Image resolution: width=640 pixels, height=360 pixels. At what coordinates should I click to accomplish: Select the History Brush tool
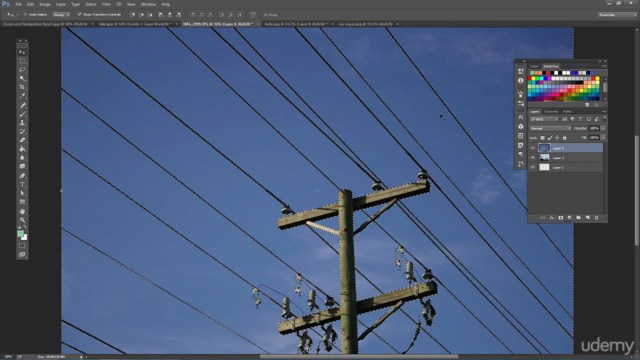tap(22, 131)
